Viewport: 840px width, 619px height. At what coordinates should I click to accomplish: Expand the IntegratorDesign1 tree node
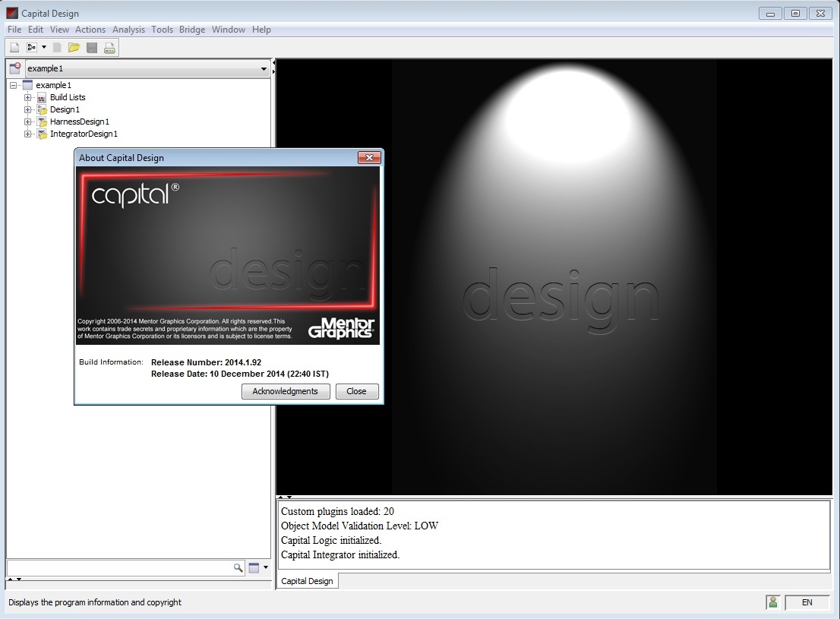click(x=28, y=134)
